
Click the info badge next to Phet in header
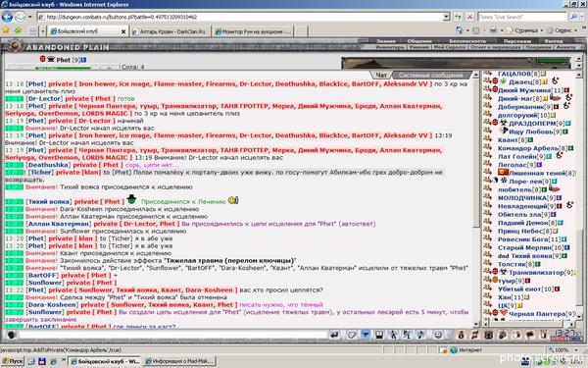(x=83, y=60)
